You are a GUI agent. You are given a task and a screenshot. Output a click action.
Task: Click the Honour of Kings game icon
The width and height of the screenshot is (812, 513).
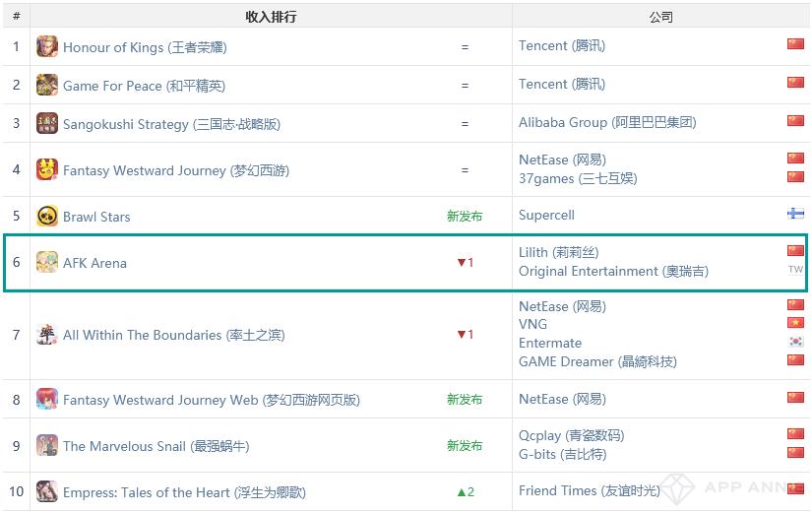(47, 46)
